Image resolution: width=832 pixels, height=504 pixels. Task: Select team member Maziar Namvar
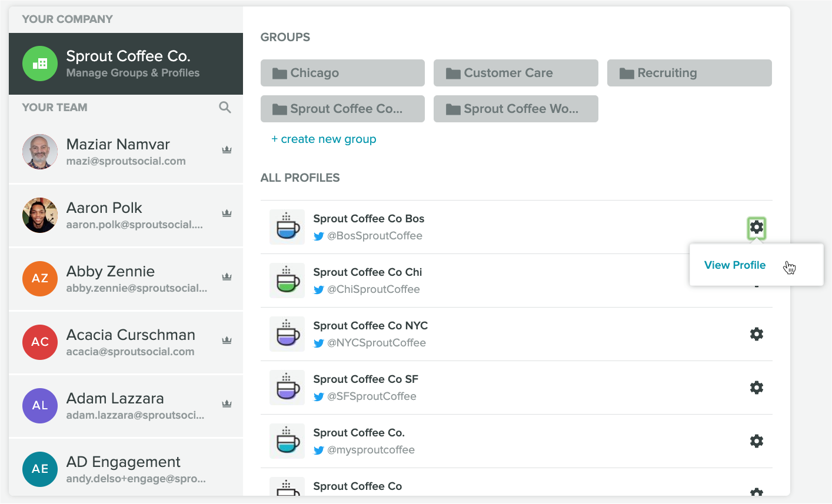tap(126, 152)
